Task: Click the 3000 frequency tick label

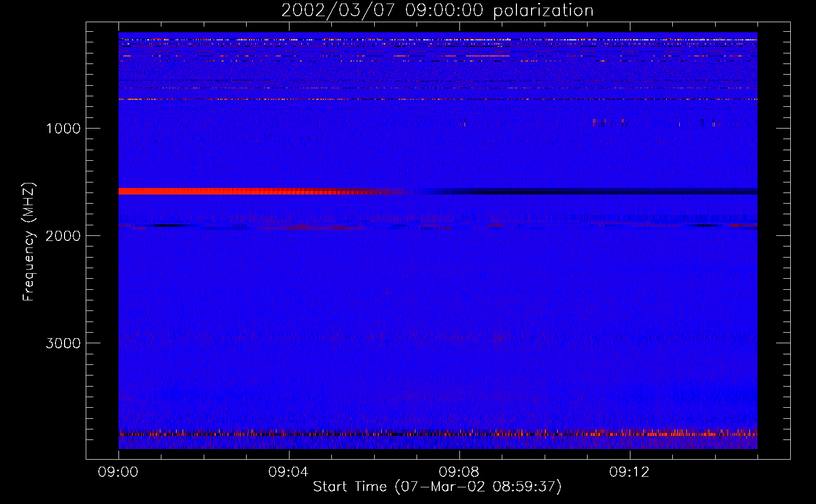Action: click(x=63, y=343)
